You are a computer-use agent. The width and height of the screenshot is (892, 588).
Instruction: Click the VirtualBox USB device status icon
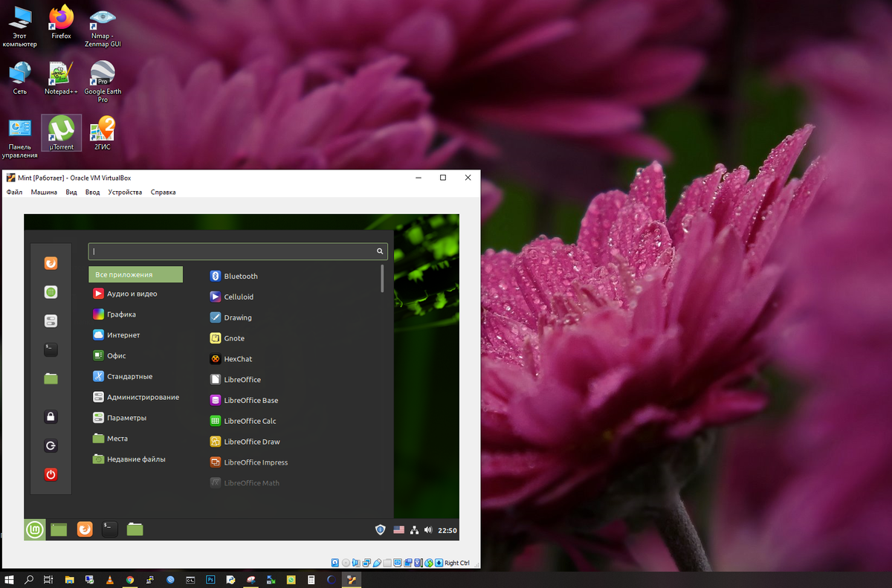[x=376, y=563]
